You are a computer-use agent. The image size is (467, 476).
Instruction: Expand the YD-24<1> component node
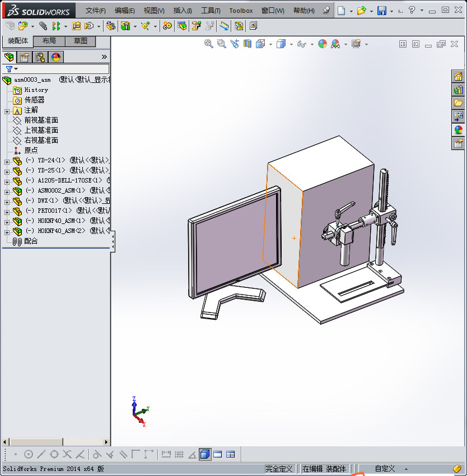[7, 162]
